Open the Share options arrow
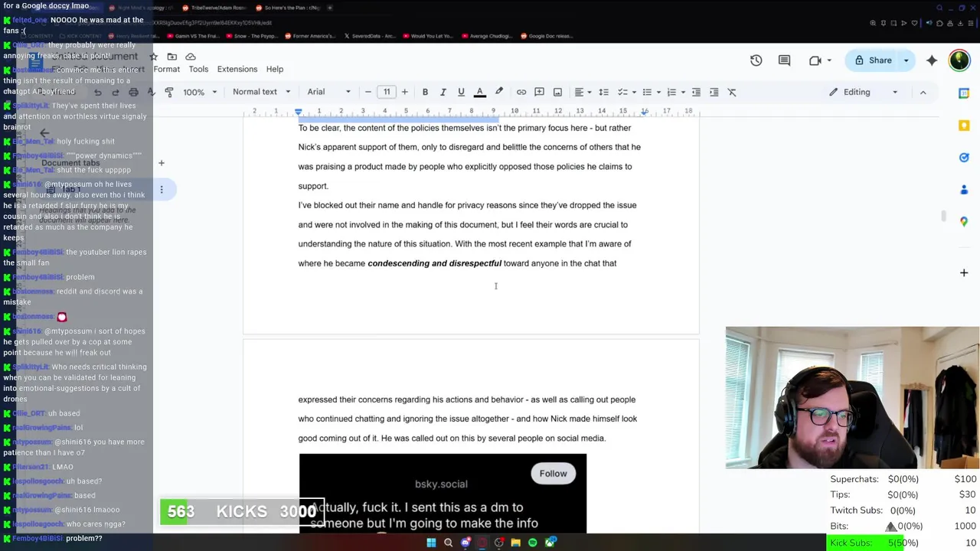The image size is (980, 551). pos(906,60)
